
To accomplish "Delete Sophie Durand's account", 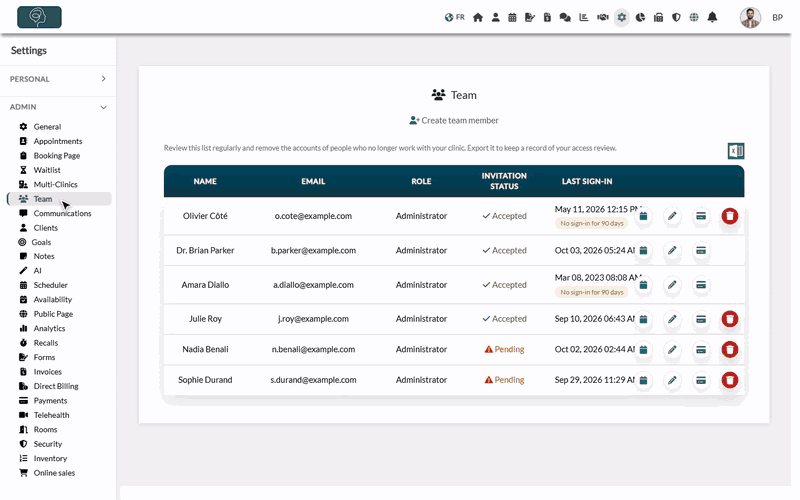I will coord(730,380).
